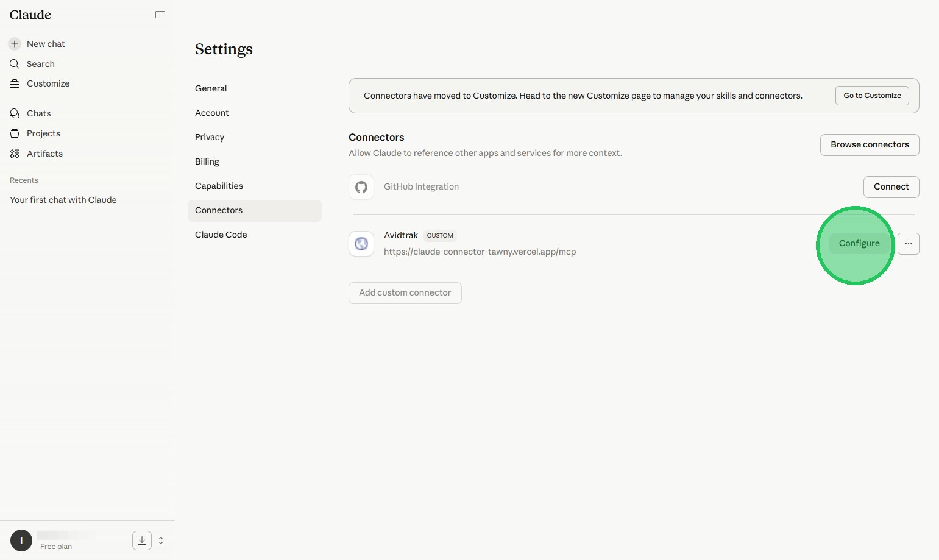939x560 pixels.
Task: Click the claude-connector-tawny.vercel.app/mcp URL
Action: (x=480, y=252)
